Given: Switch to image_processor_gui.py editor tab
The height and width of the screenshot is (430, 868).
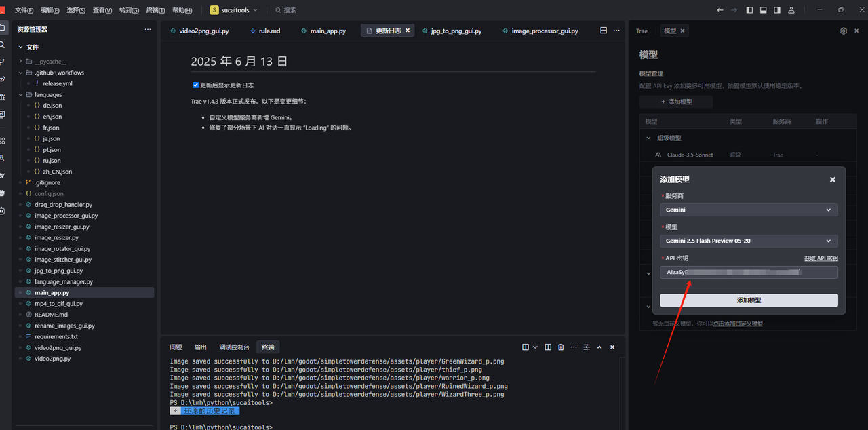Looking at the screenshot, I should click(540, 31).
